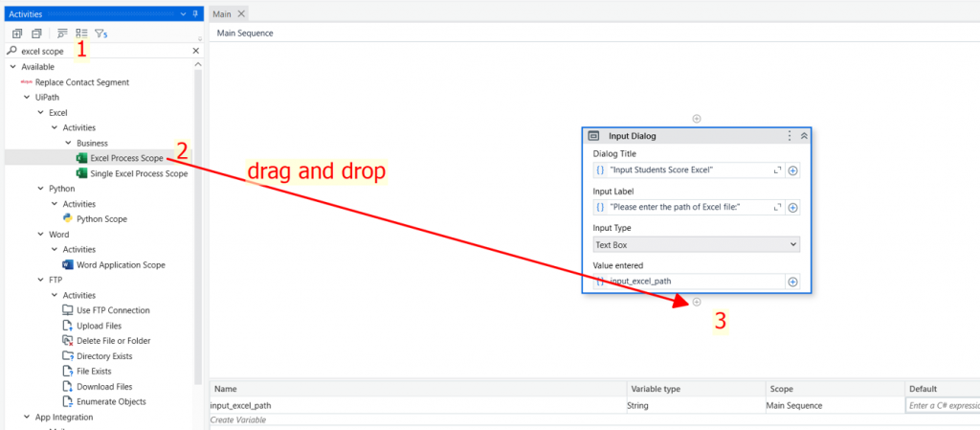Click the Download Files activity icon
Image resolution: width=980 pixels, height=430 pixels.
point(68,386)
